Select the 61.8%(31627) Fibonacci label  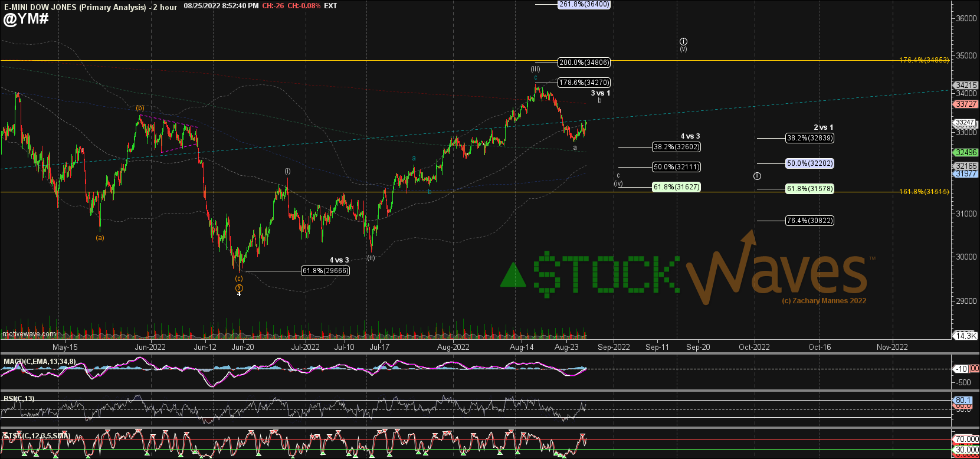[676, 187]
